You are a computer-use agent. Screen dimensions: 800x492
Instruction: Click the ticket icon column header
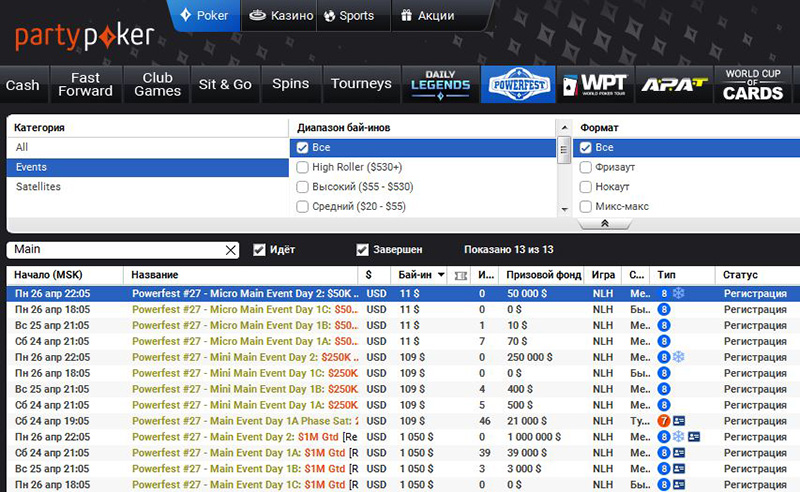tap(460, 276)
